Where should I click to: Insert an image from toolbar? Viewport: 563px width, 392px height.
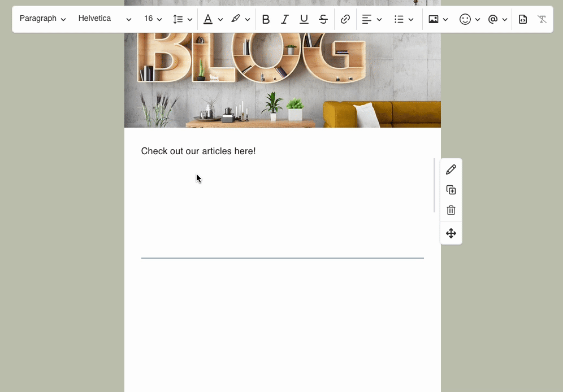pos(438,19)
